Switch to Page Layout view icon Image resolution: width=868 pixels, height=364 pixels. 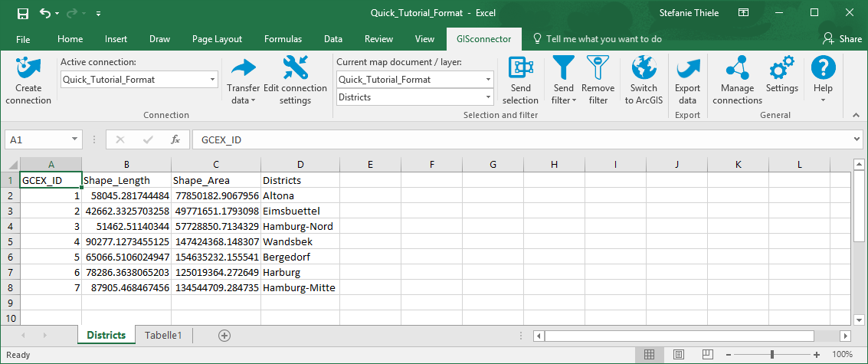pos(679,354)
